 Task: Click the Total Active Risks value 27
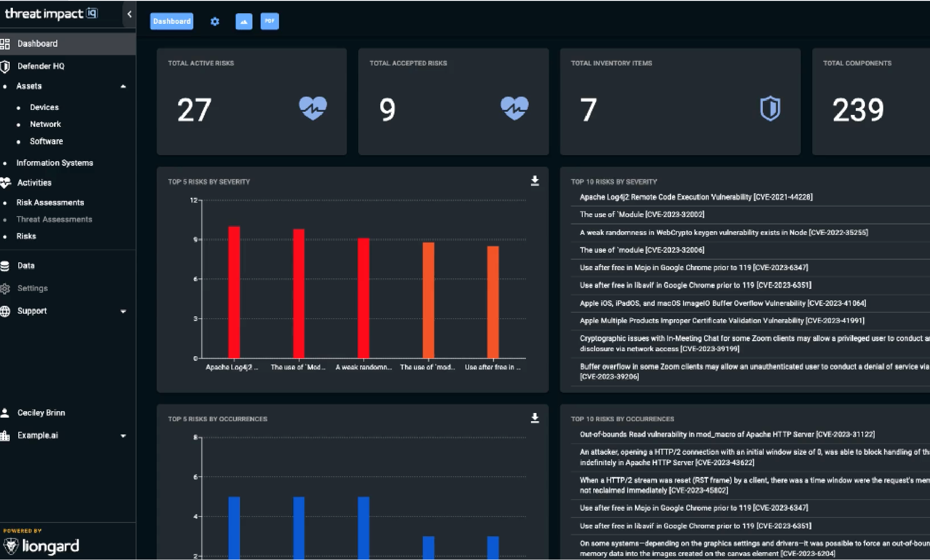click(x=194, y=110)
